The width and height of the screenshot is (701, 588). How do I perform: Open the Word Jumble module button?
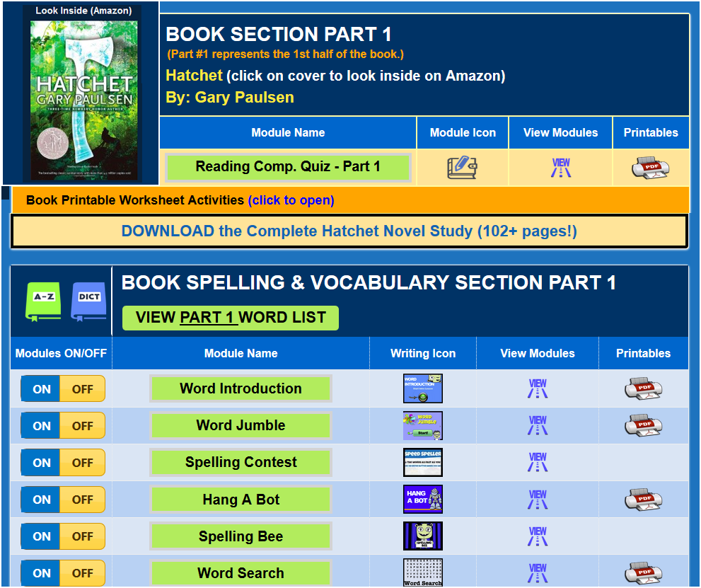[x=241, y=425]
